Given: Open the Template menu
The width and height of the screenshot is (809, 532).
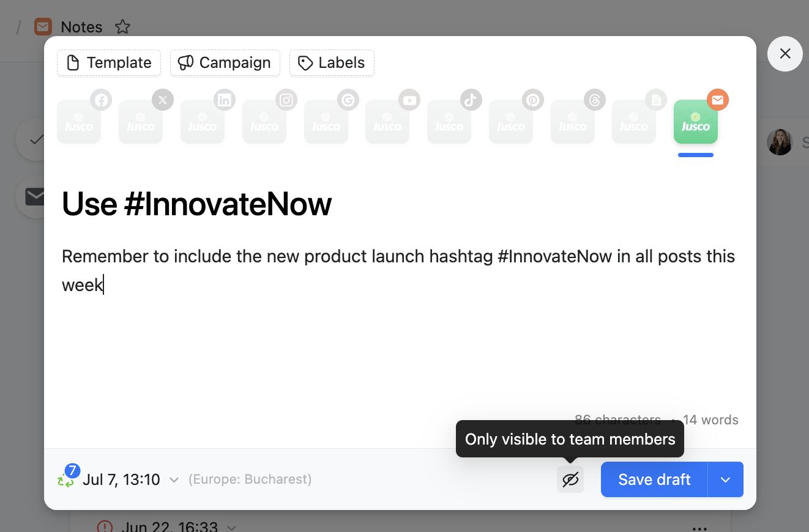Looking at the screenshot, I should coord(109,63).
